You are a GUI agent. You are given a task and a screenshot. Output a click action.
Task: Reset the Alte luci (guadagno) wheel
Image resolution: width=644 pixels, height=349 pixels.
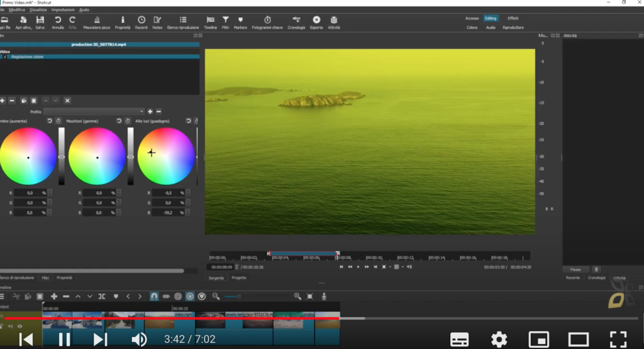tap(189, 121)
